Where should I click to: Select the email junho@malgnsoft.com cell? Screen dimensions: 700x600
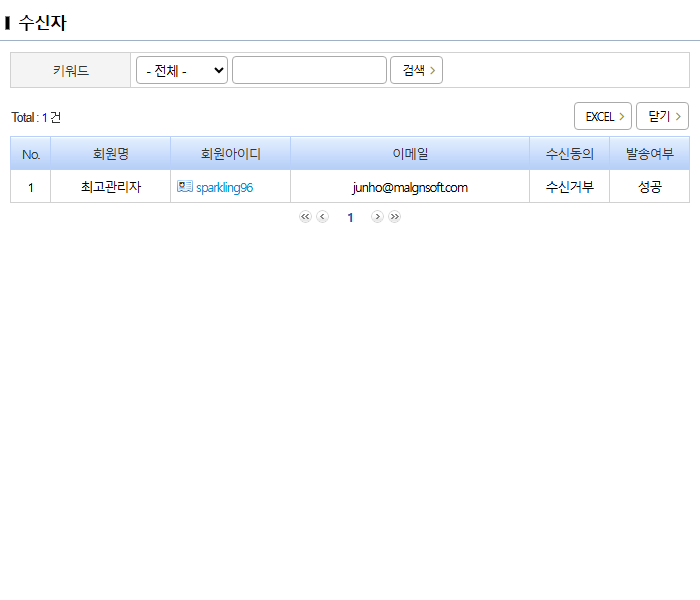click(410, 187)
